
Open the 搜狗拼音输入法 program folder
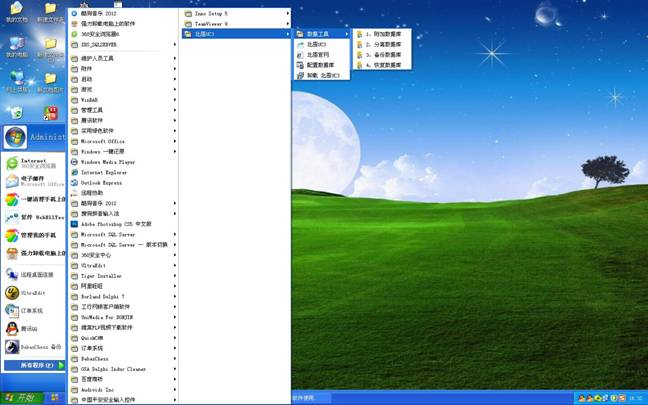(124, 214)
